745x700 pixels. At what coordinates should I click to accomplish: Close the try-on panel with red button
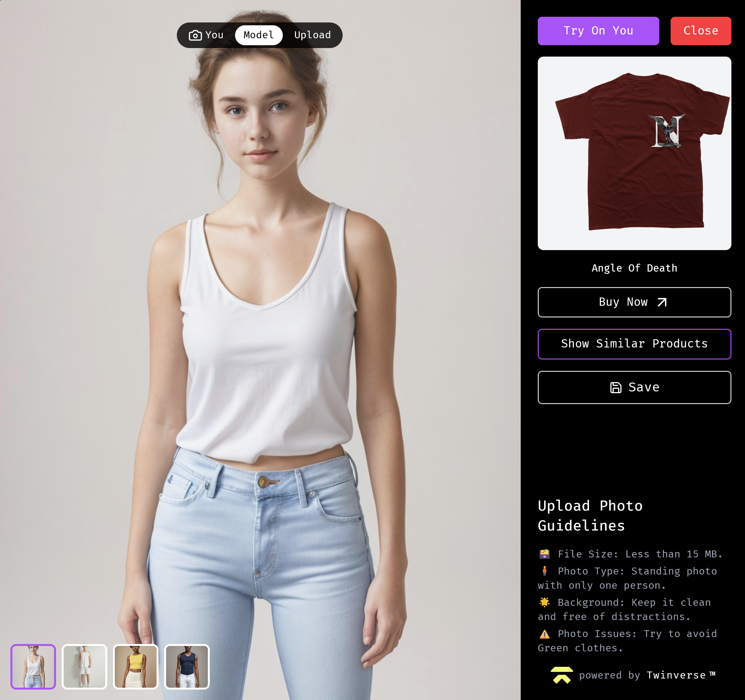(700, 31)
